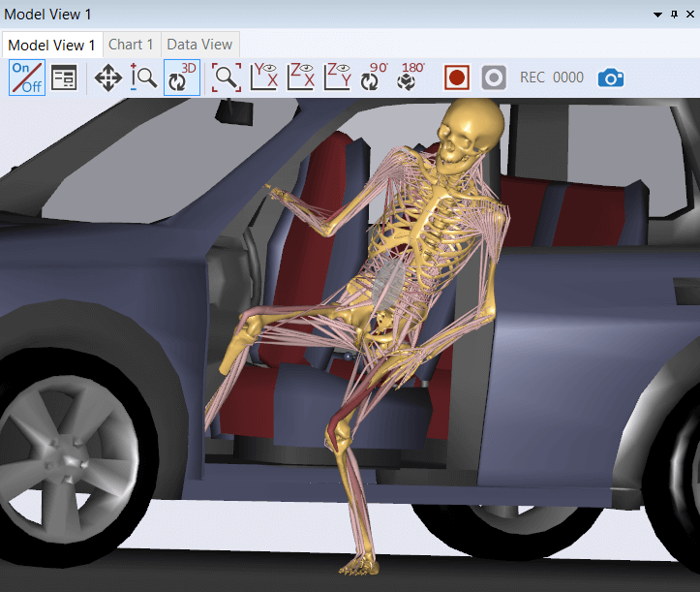Switch to the Chart 1 tab

pyautogui.click(x=131, y=45)
